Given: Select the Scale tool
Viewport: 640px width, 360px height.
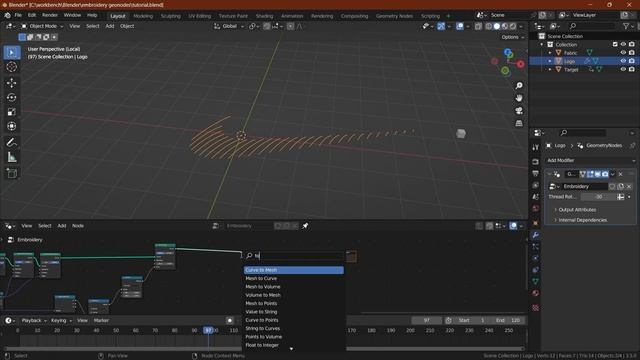Looking at the screenshot, I should (11, 112).
